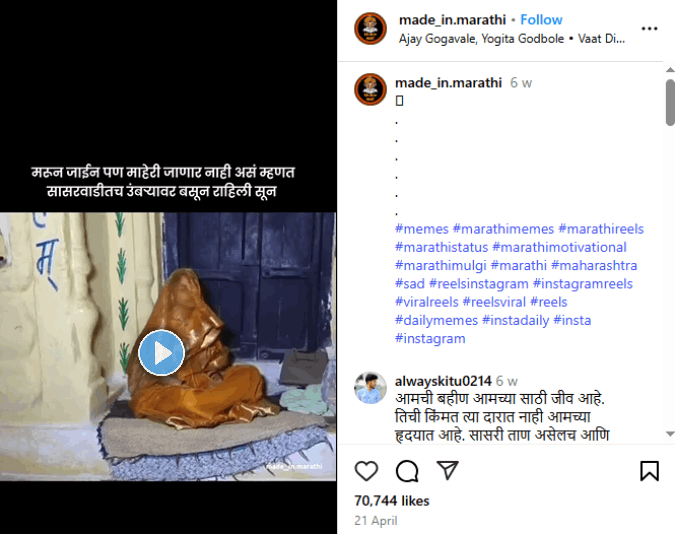
Task: Save post with bookmark icon
Action: (649, 471)
